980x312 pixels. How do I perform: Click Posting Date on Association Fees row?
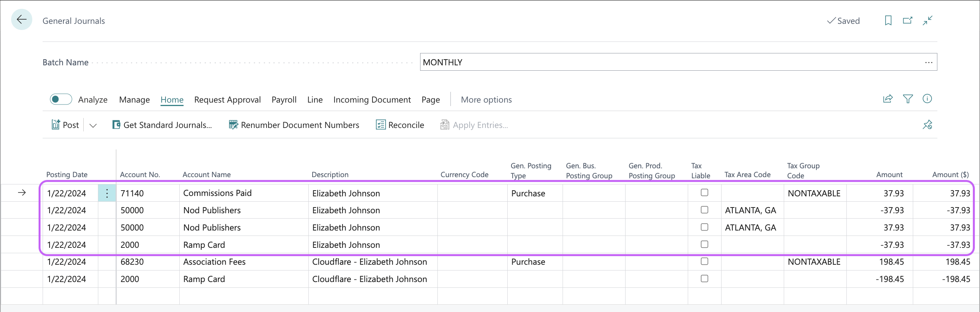click(70, 262)
